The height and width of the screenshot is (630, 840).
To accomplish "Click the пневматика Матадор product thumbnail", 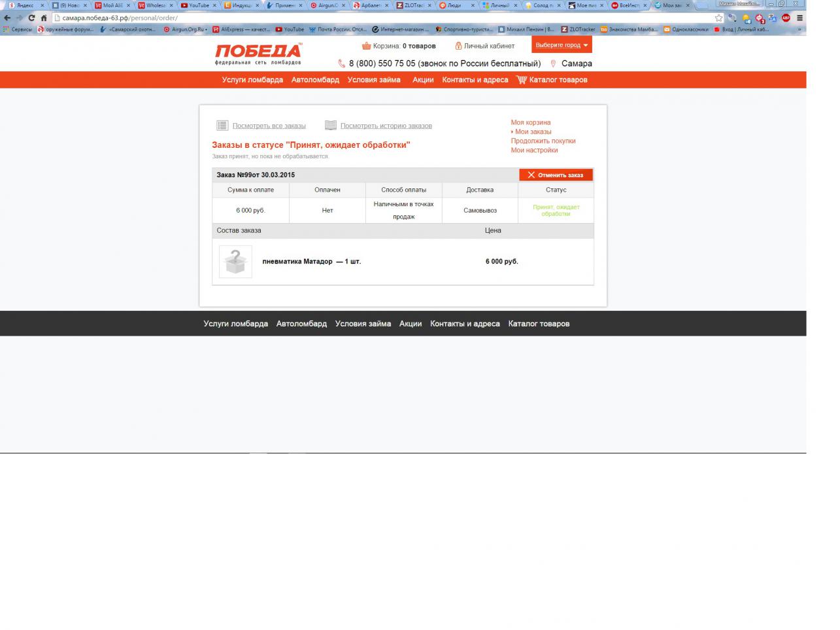I will click(x=235, y=262).
